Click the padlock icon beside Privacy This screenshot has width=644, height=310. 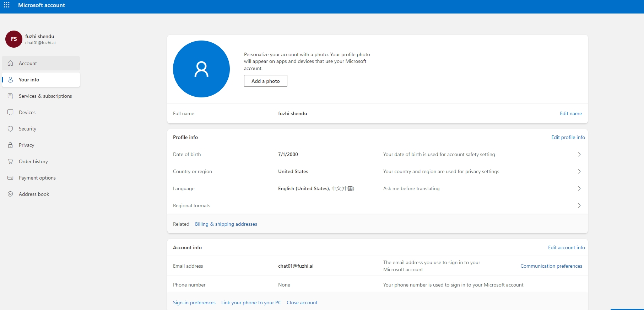click(x=10, y=145)
